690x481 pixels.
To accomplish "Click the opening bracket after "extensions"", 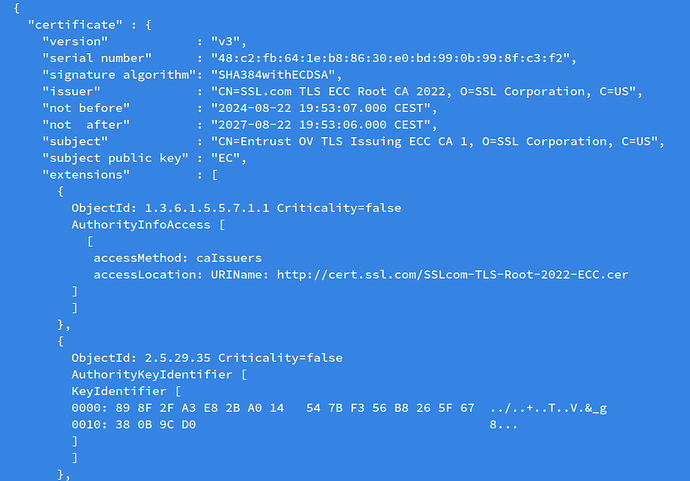I will tap(215, 175).
